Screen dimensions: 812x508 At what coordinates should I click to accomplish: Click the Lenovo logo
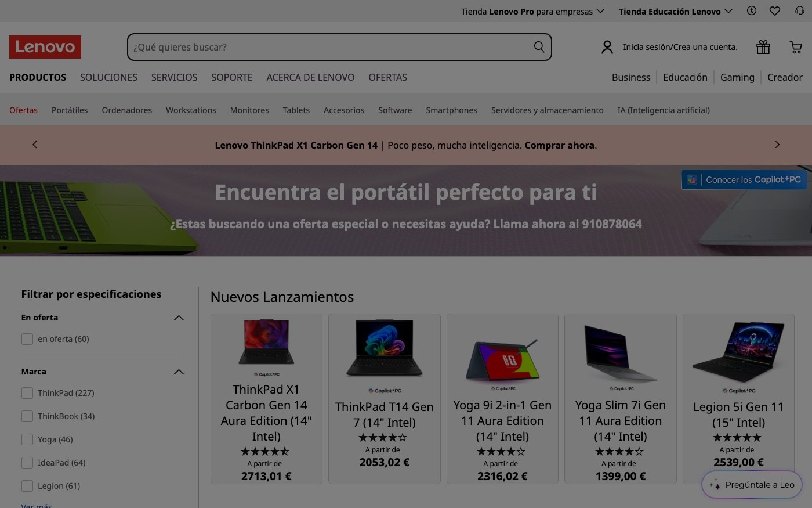(x=45, y=47)
